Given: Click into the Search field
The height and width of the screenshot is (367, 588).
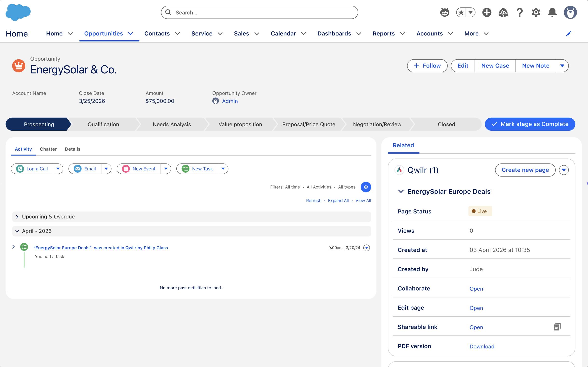Looking at the screenshot, I should [259, 12].
